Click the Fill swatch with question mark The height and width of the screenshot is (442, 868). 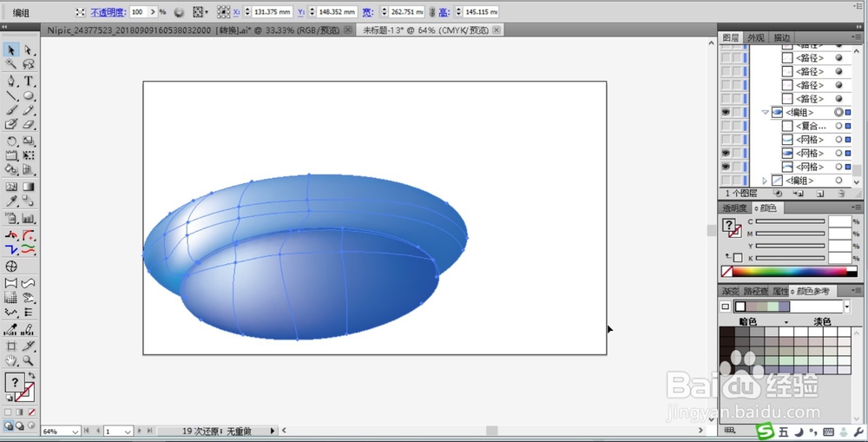pos(15,381)
